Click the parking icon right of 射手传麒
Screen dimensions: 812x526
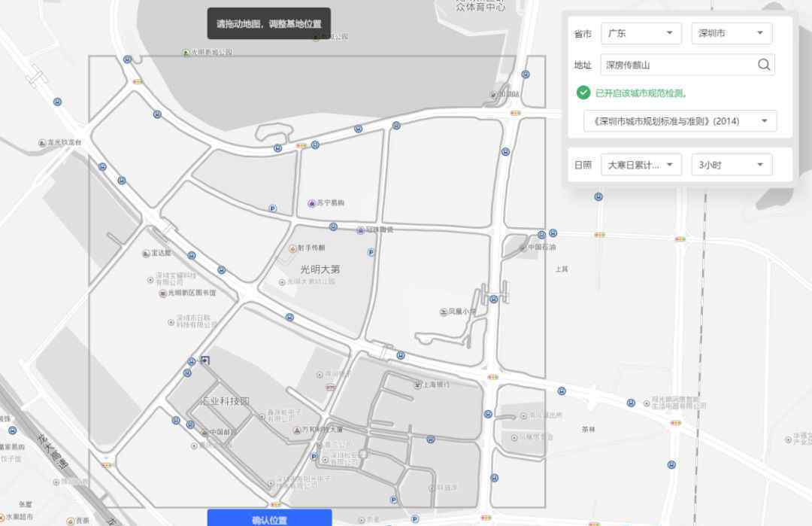[371, 252]
